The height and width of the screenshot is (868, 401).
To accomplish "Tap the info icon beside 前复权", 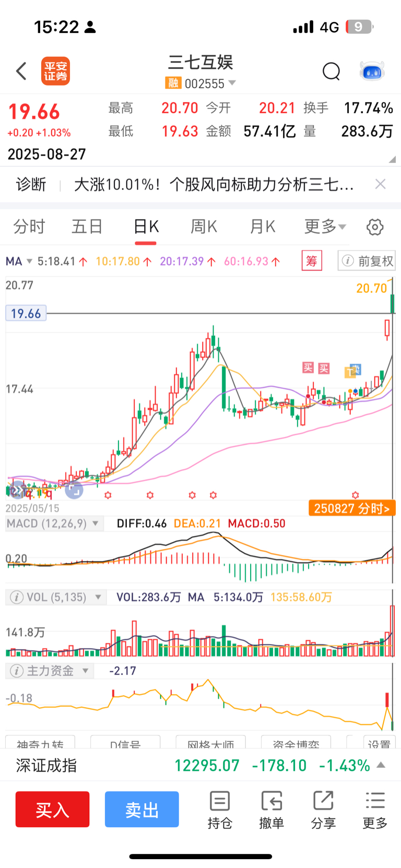I will (x=348, y=260).
